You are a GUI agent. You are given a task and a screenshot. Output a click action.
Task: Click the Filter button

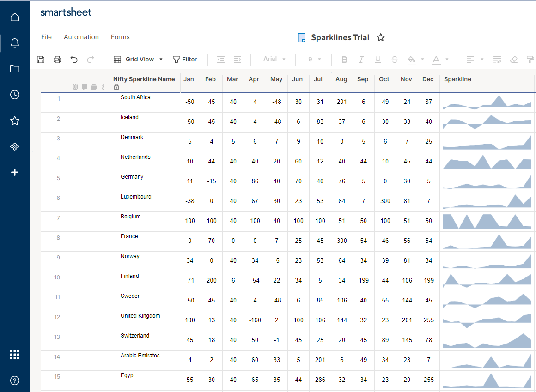185,59
